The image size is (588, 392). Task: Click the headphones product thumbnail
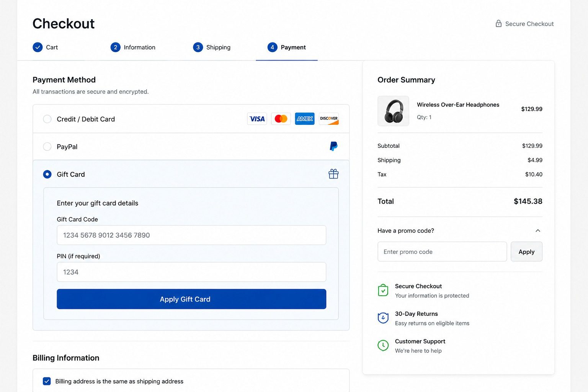393,111
